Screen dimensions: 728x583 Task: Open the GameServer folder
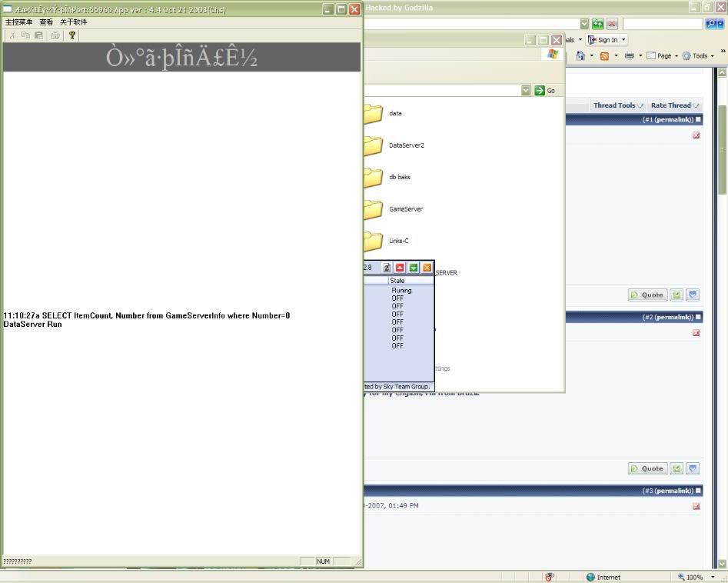coord(374,209)
